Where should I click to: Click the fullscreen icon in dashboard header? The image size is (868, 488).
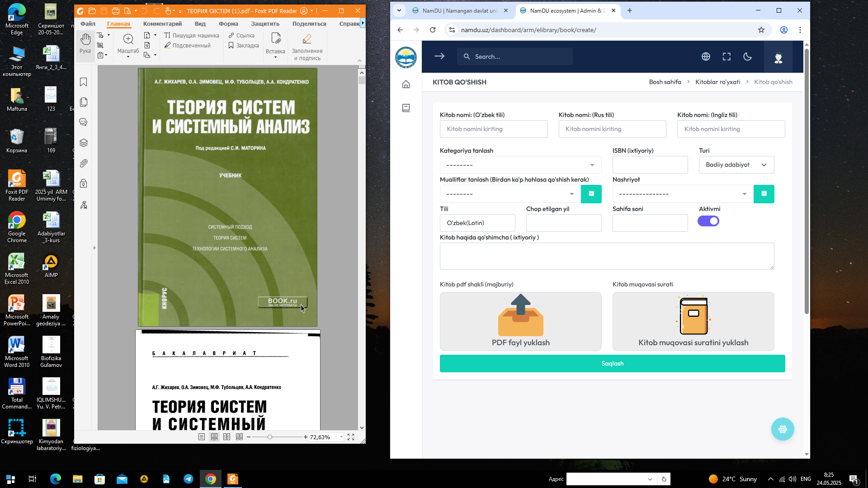(x=726, y=56)
